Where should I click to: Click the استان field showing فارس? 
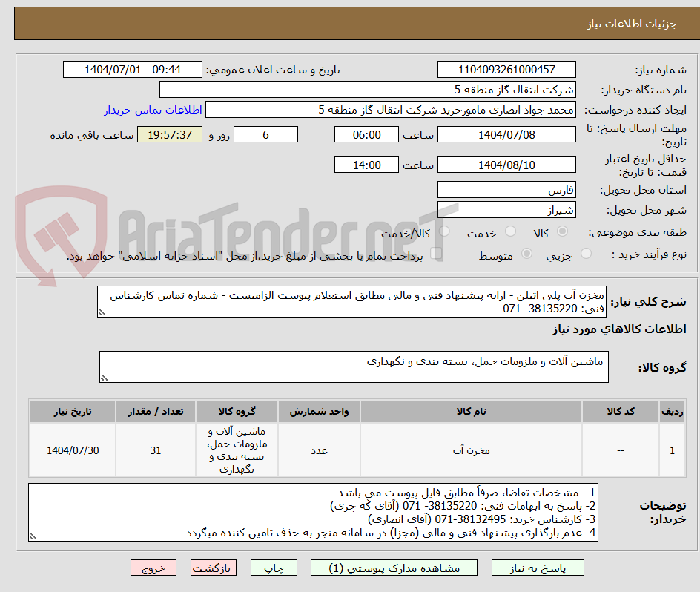[506, 189]
